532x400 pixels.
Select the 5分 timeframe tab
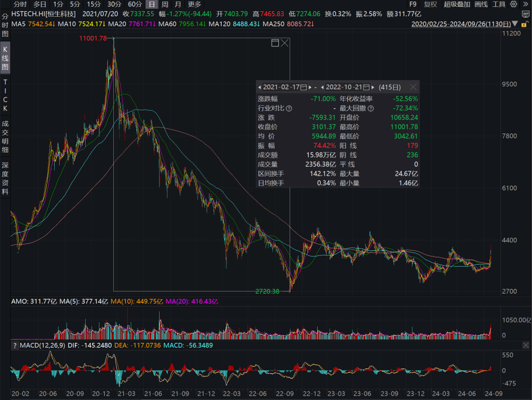(75, 4)
